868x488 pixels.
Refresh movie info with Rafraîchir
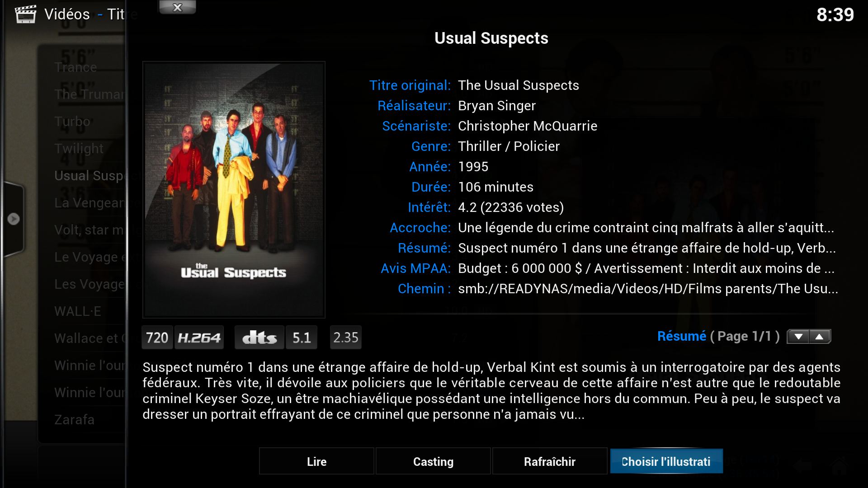pos(550,461)
